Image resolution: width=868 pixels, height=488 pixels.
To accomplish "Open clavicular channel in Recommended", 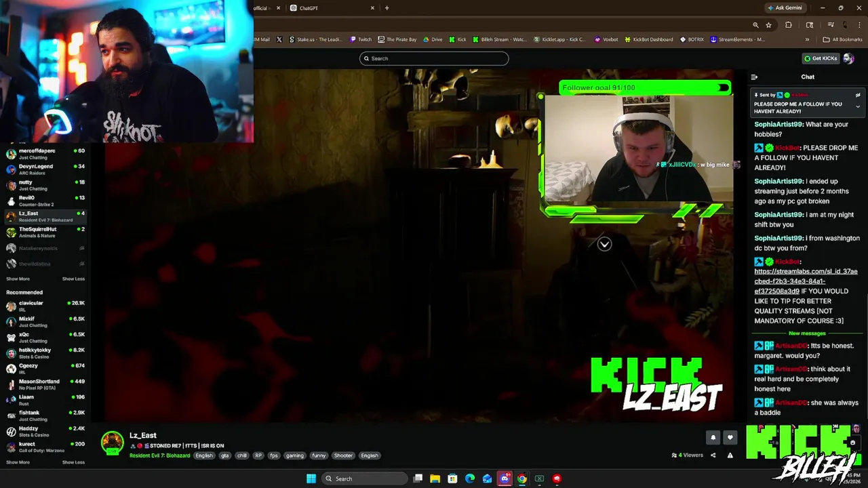I will point(45,306).
